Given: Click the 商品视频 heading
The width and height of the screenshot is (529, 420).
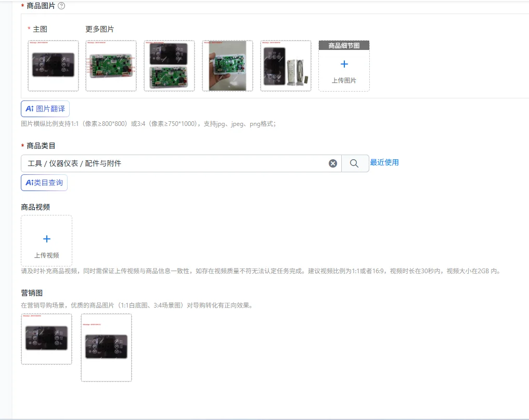Looking at the screenshot, I should tap(35, 207).
